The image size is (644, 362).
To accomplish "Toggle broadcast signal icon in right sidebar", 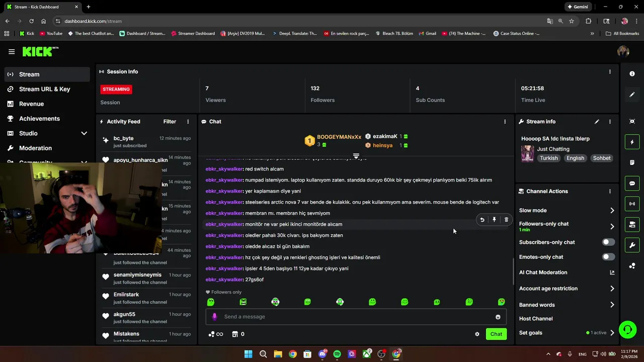I will pos(632,204).
